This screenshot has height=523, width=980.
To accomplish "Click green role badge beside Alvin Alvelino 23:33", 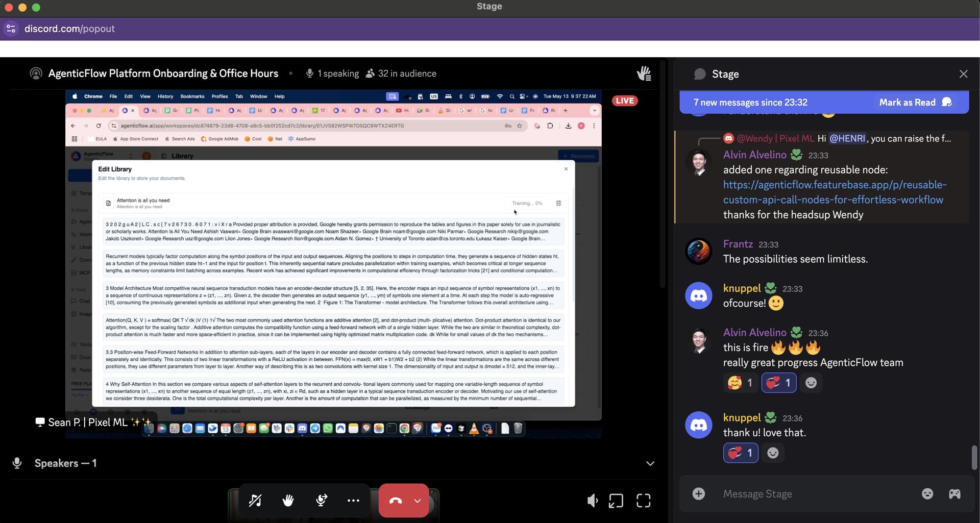I will coord(796,155).
